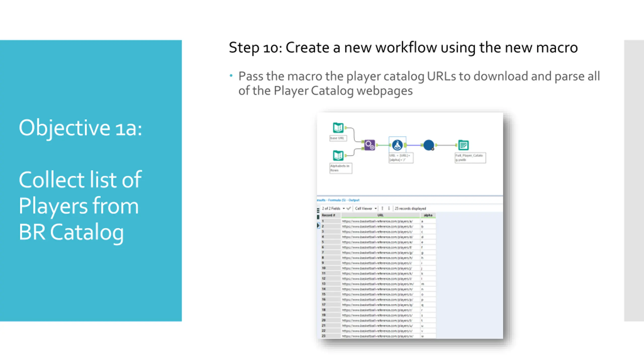Click the input anchor of the Output Data tool
The height and width of the screenshot is (362, 644).
(456, 145)
